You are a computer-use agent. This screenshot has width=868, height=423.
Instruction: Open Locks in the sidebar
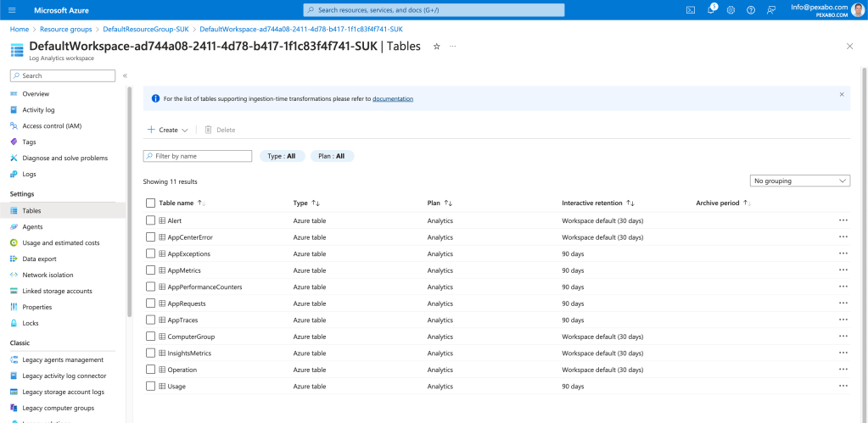pyautogui.click(x=31, y=323)
